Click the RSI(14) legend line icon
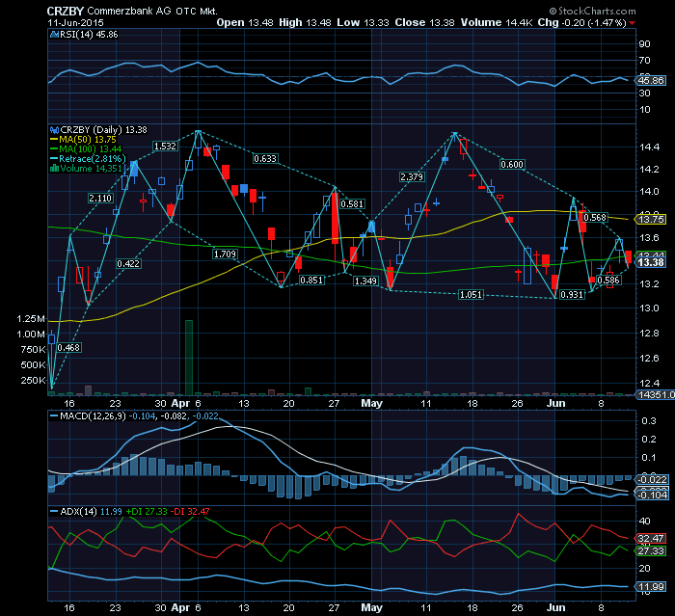 point(54,35)
